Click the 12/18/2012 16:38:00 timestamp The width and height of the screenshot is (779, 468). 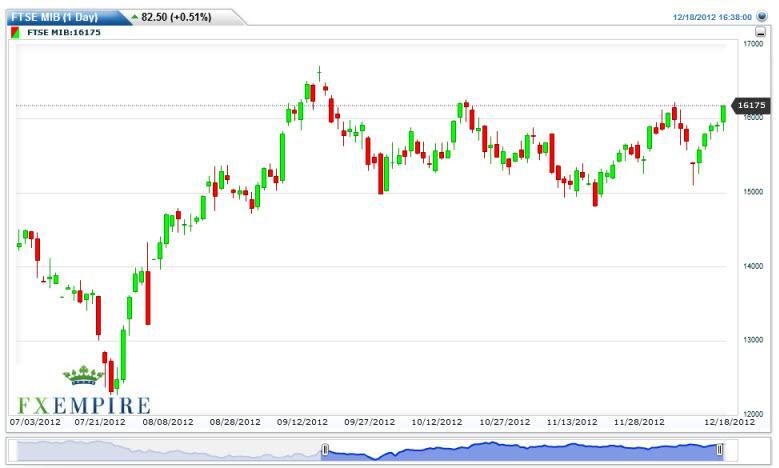click(714, 17)
